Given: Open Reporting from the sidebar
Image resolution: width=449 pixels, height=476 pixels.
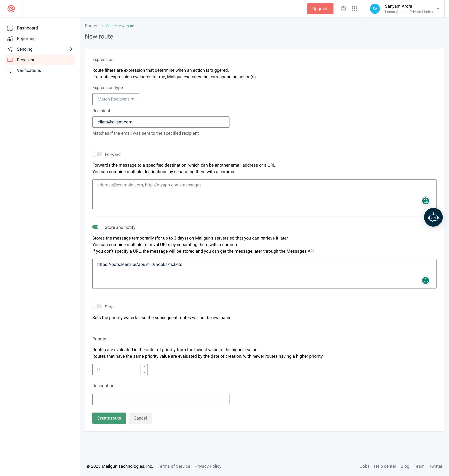Looking at the screenshot, I should pyautogui.click(x=26, y=39).
